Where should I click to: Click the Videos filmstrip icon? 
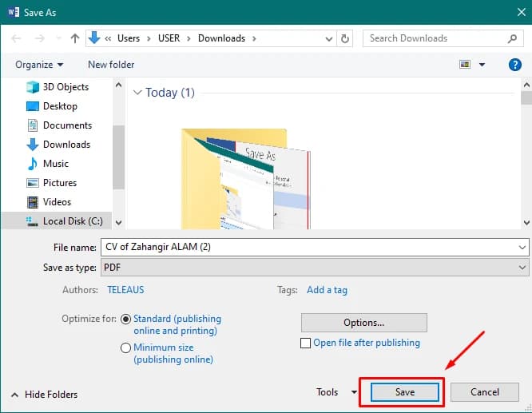(33, 202)
